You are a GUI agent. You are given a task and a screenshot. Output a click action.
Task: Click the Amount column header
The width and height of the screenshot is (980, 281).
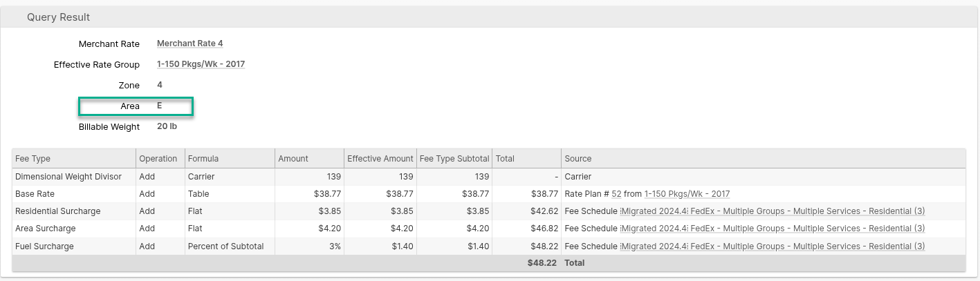293,158
